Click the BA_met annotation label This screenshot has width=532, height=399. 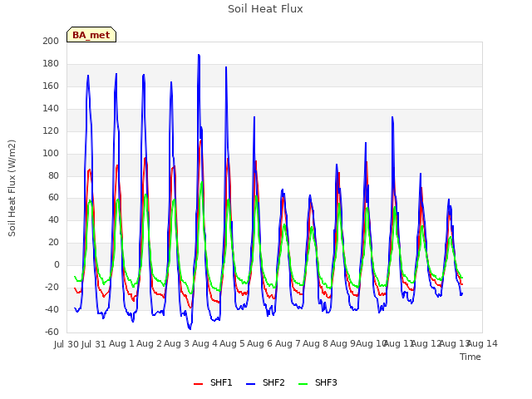91,35
